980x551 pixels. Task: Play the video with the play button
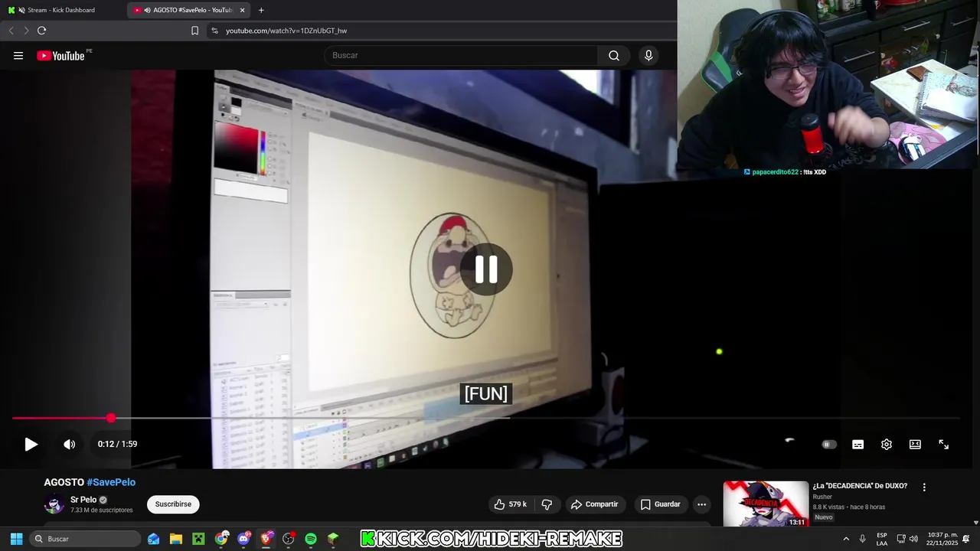(31, 444)
